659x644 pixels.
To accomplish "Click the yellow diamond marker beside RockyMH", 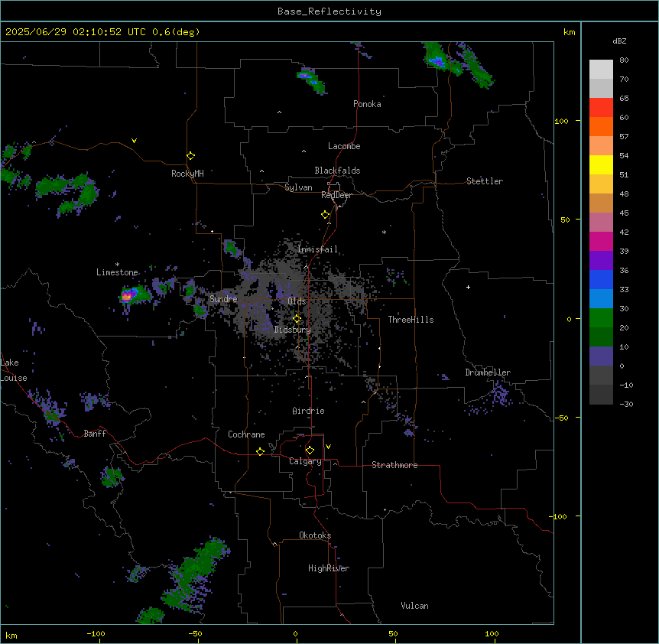I will point(190,156).
